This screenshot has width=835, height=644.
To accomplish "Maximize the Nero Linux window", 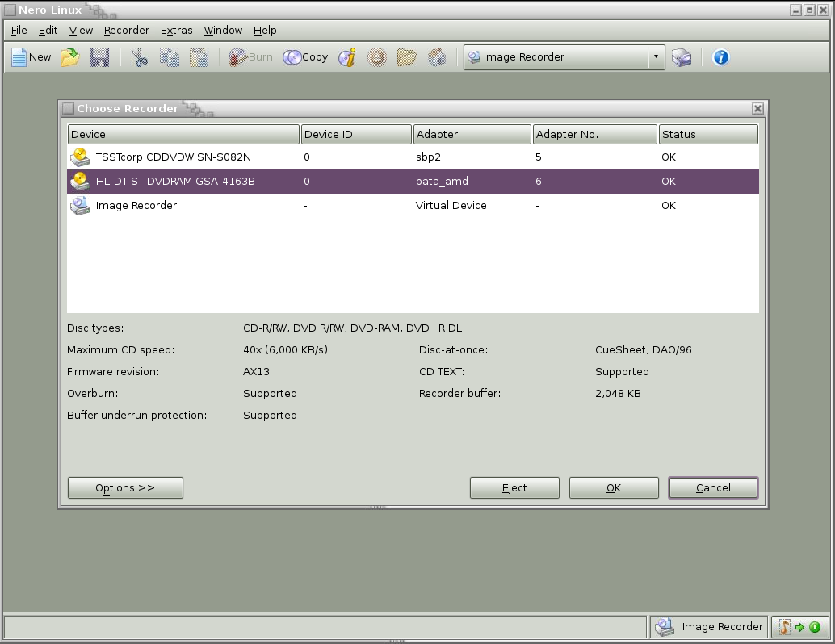I will [x=809, y=10].
